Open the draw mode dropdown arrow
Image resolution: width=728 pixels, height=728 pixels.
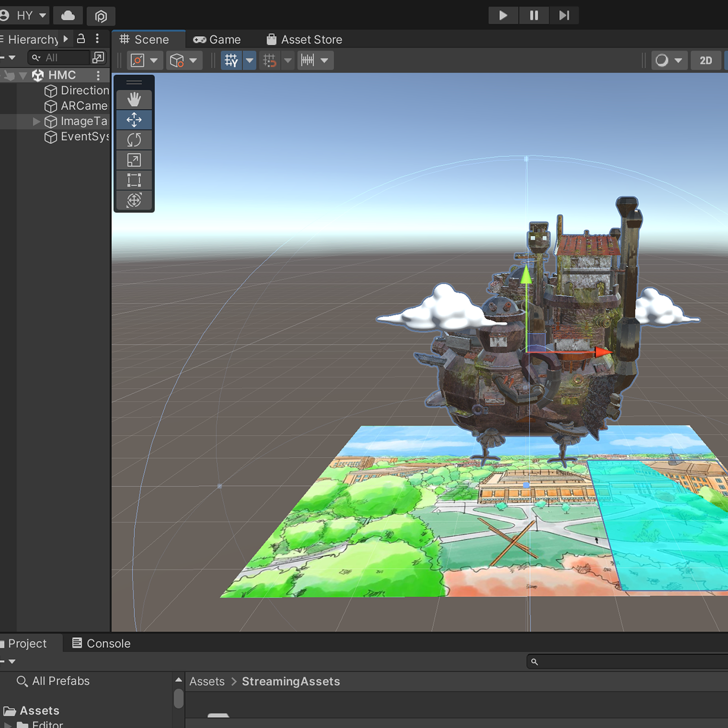coord(678,60)
